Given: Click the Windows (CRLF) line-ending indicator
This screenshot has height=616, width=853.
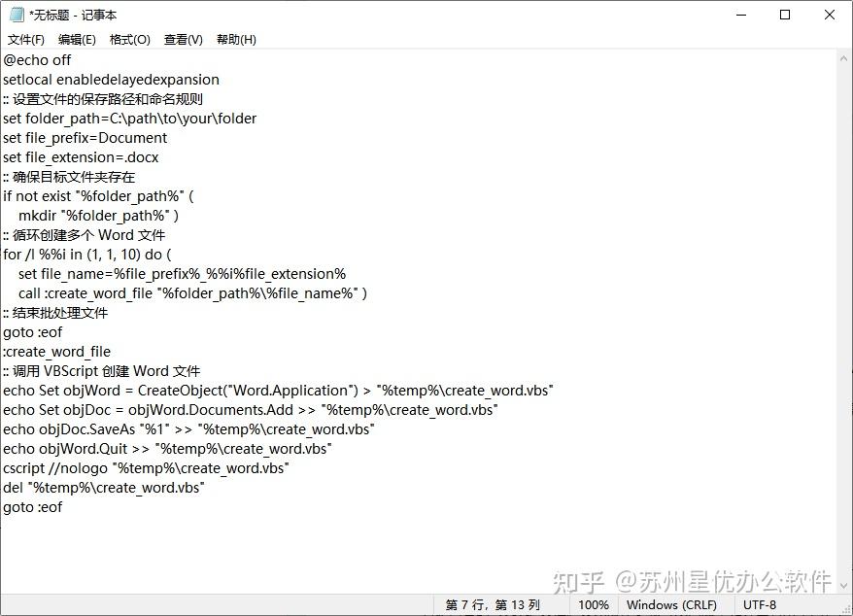Looking at the screenshot, I should (x=673, y=604).
